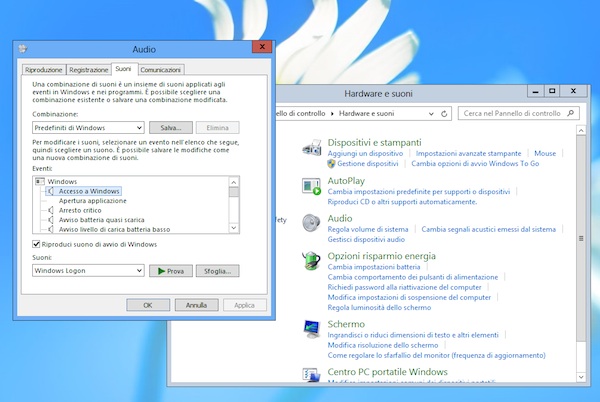Open Regola volume di sistema link

[x=368, y=229]
